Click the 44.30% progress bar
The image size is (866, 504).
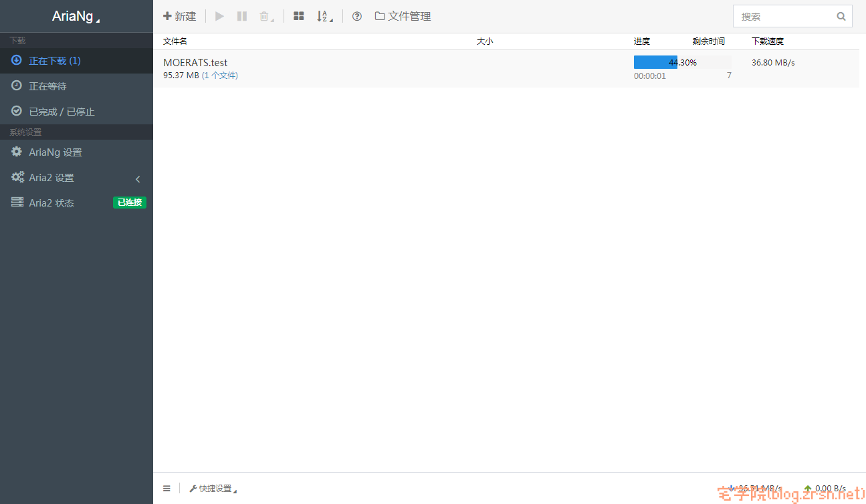point(683,62)
